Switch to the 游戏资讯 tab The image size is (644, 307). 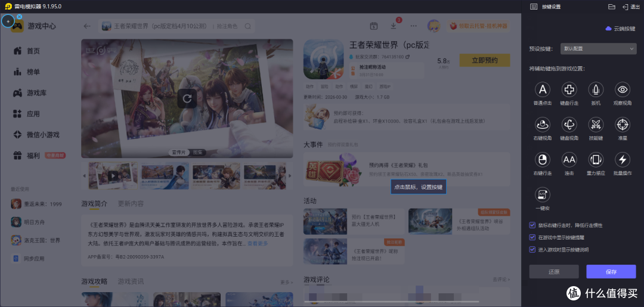click(x=131, y=281)
